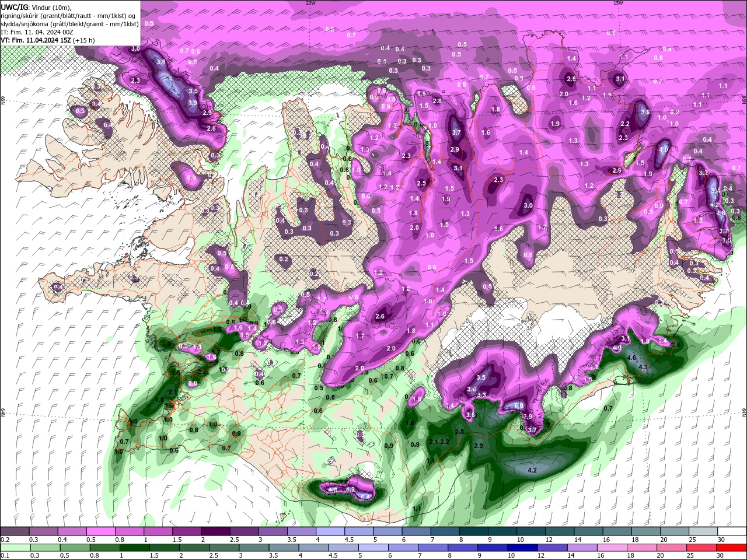The image size is (747, 560).
Task: Pick the bright red lower scale swatch labelled 30
Action: pyautogui.click(x=731, y=548)
